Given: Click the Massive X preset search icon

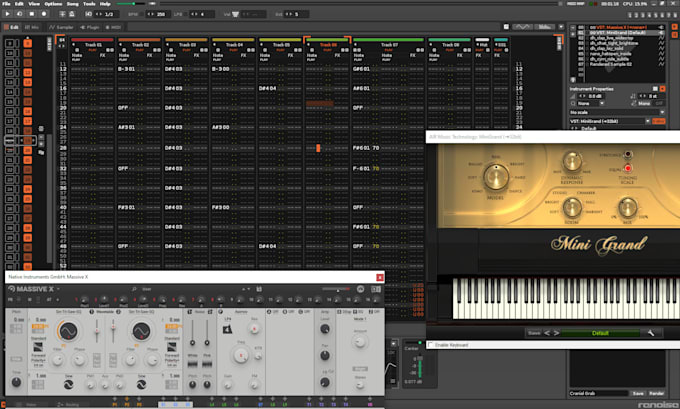Looking at the screenshot, I should 134,289.
